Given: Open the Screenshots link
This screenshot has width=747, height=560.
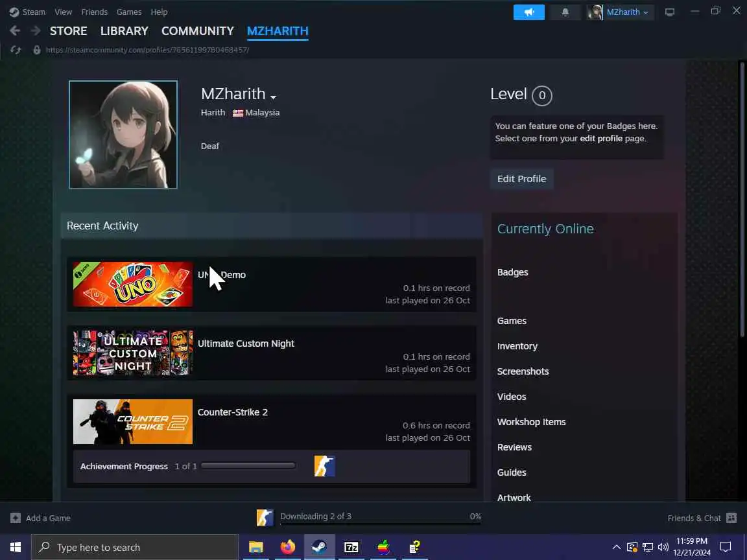Looking at the screenshot, I should point(523,371).
